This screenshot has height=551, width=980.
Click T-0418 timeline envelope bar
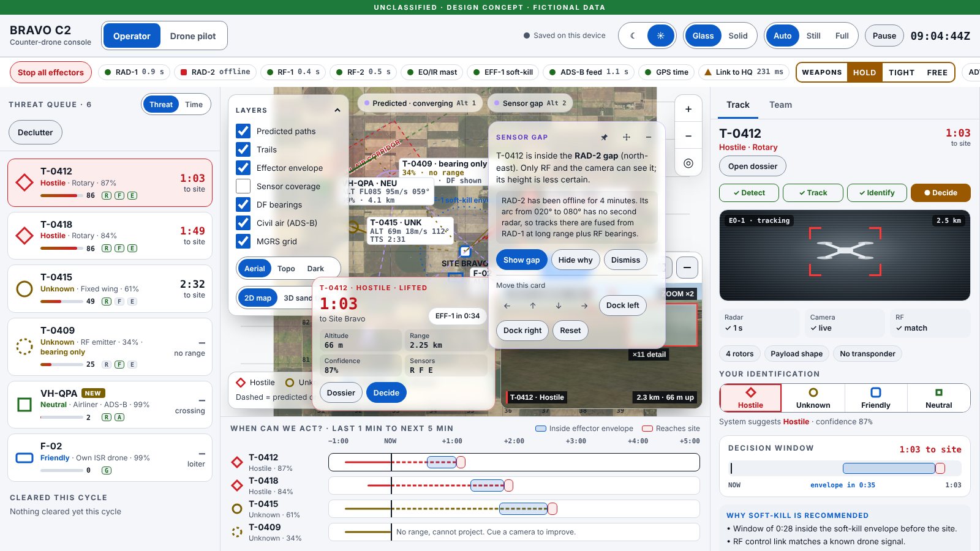487,485
